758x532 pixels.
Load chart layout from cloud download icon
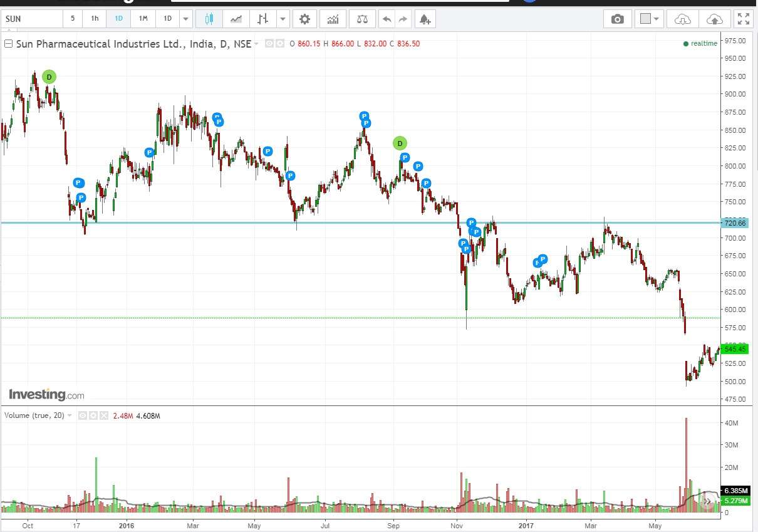coord(682,19)
